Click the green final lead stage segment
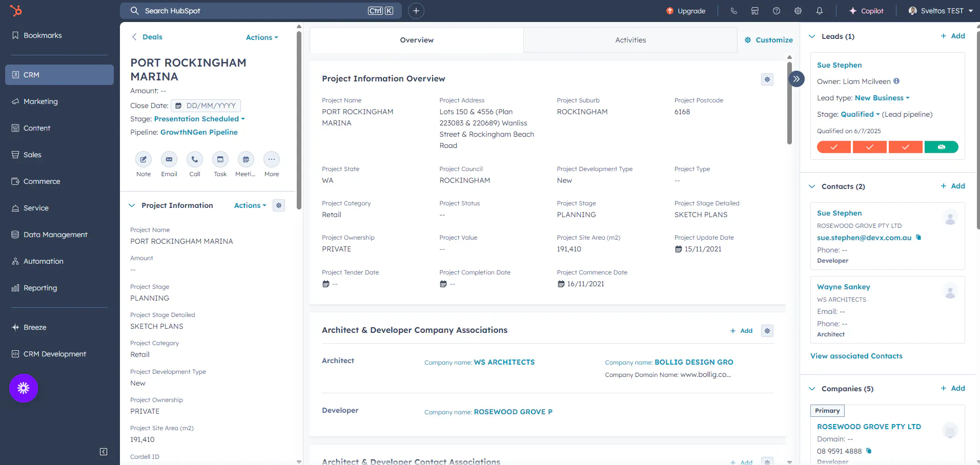This screenshot has height=465, width=980. 942,147
